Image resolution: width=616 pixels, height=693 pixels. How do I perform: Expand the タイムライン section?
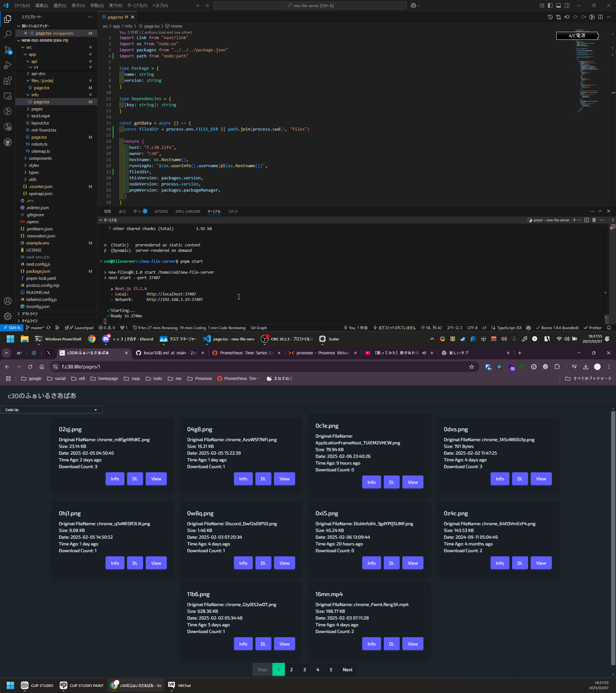click(30, 321)
